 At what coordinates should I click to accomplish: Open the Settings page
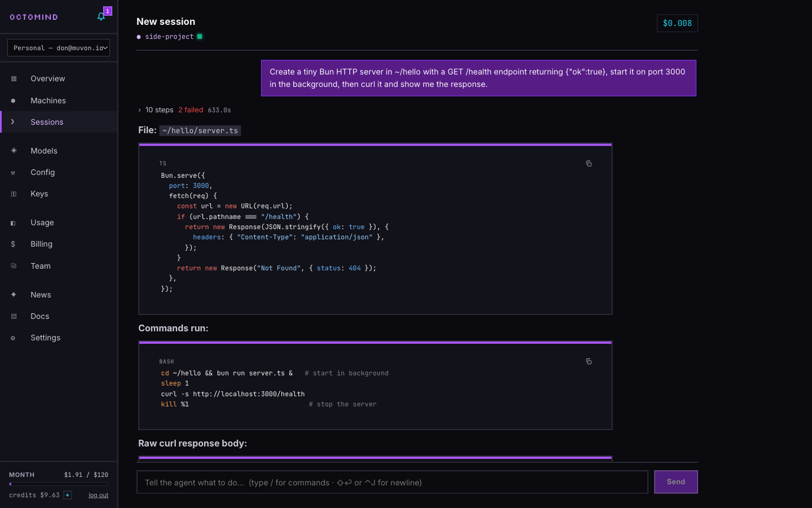pos(59,338)
